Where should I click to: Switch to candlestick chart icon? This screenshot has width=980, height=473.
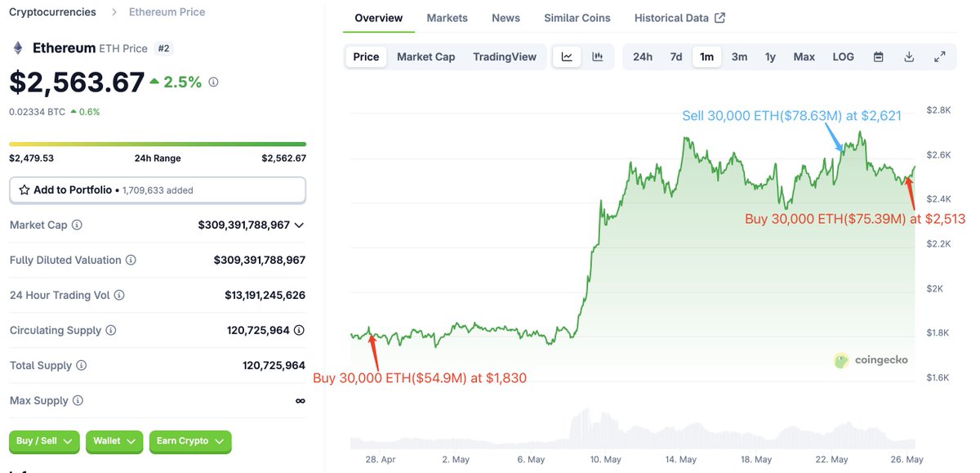tap(598, 56)
